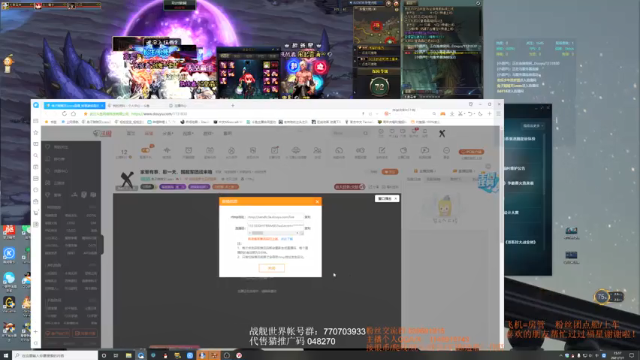
Task: Click the alarm clock icon in the streamer toolbar
Action: pos(189,151)
